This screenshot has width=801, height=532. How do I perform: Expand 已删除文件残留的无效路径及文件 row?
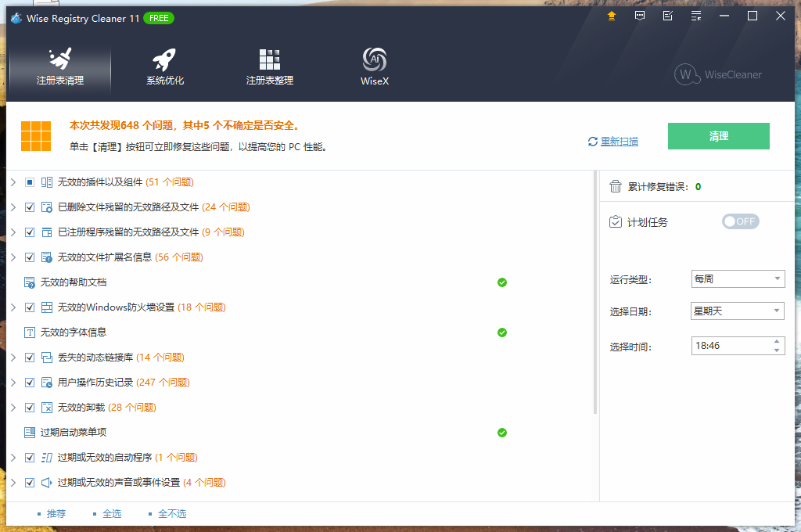tap(13, 207)
